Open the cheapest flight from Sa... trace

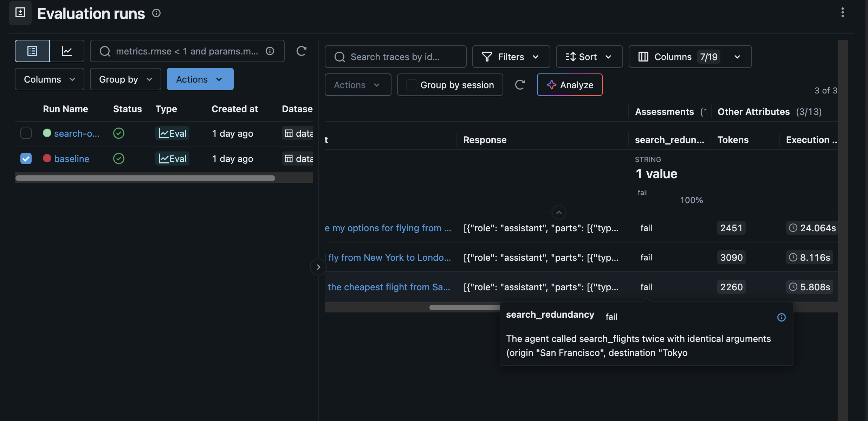tap(388, 287)
